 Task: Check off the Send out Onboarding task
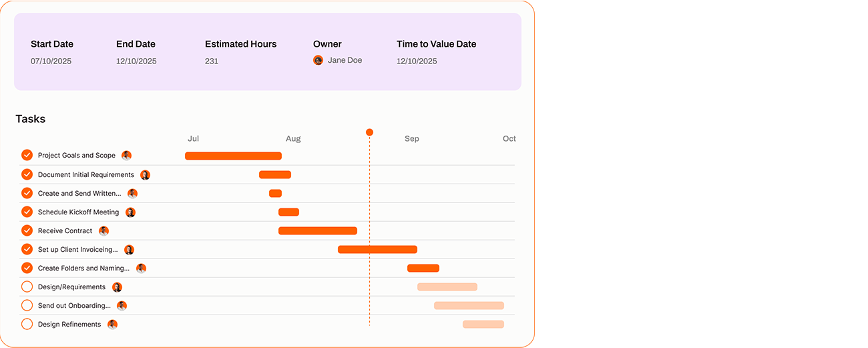[27, 305]
